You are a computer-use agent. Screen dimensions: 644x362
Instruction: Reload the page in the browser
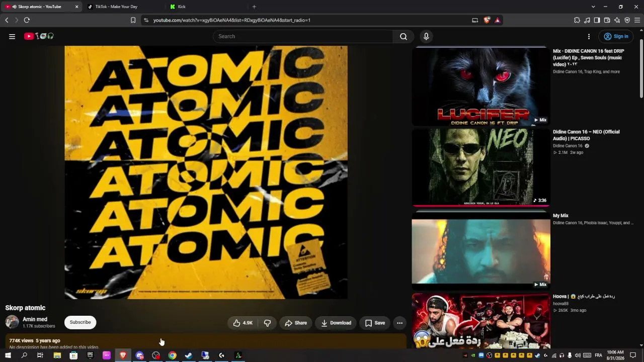coord(27,20)
